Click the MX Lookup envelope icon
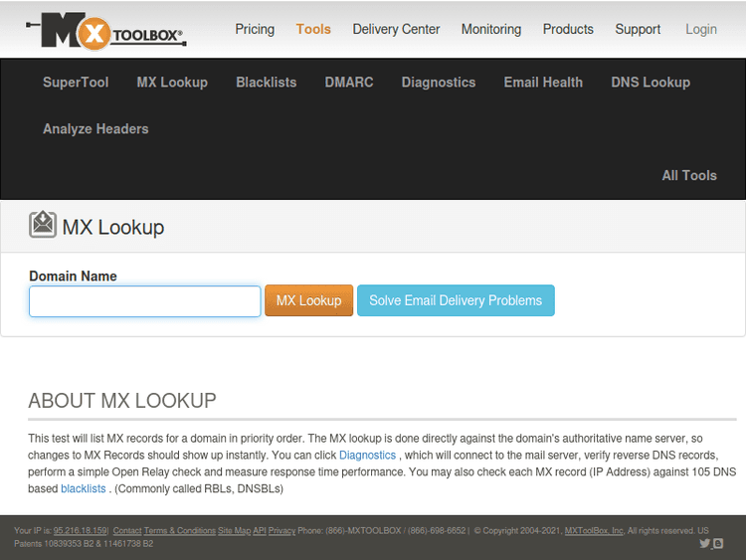 click(42, 226)
